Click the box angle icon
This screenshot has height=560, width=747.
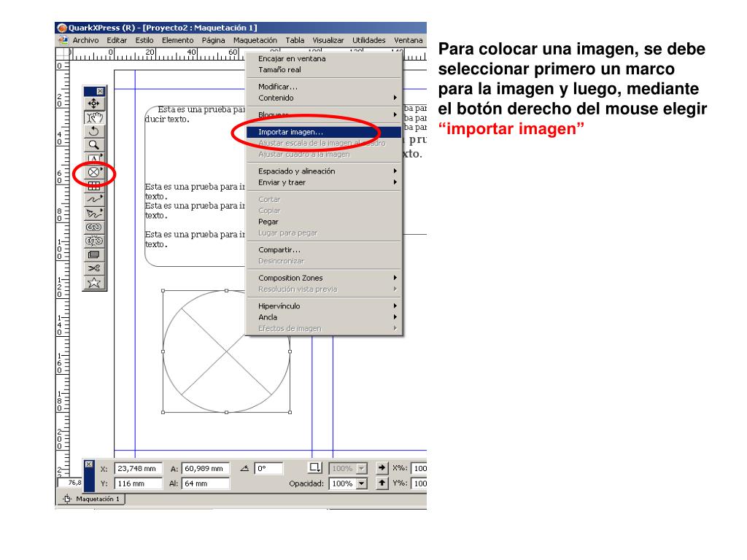(x=245, y=469)
